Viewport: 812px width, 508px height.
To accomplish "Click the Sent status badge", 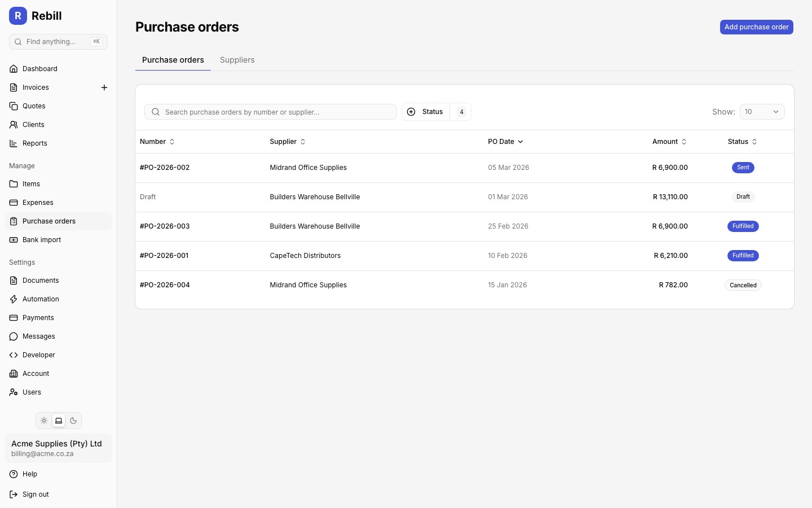I will [743, 168].
